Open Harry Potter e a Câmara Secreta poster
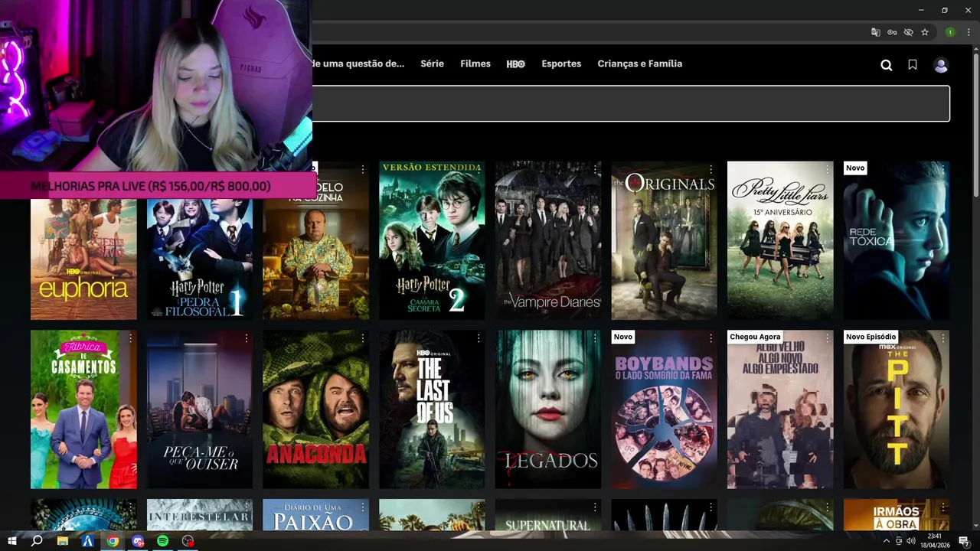 pyautogui.click(x=432, y=240)
